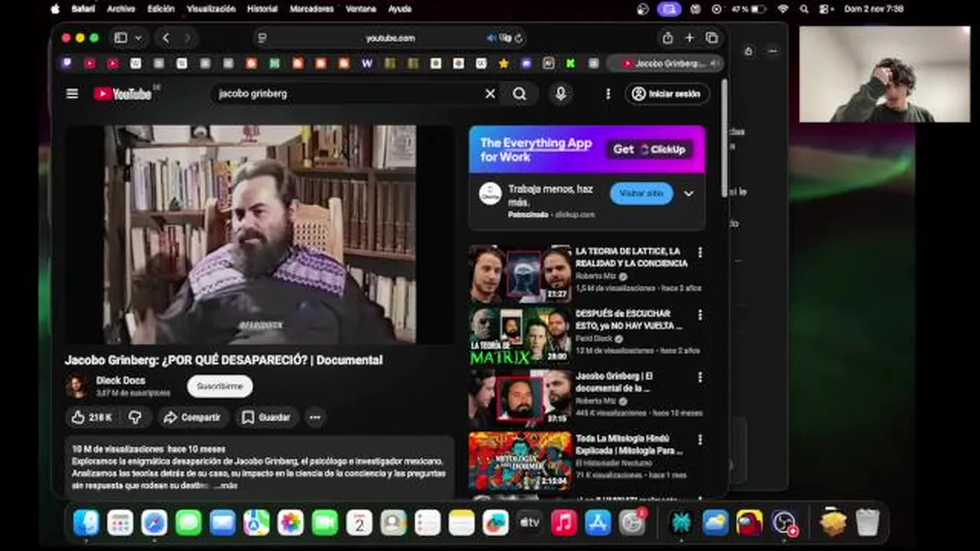This screenshot has height=551, width=980.
Task: Click the YouTube logo
Action: (x=122, y=93)
